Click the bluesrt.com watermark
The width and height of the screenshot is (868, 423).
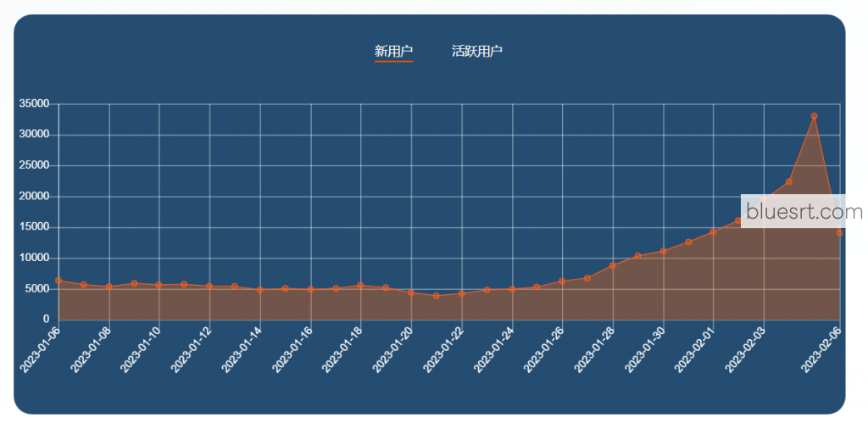804,211
